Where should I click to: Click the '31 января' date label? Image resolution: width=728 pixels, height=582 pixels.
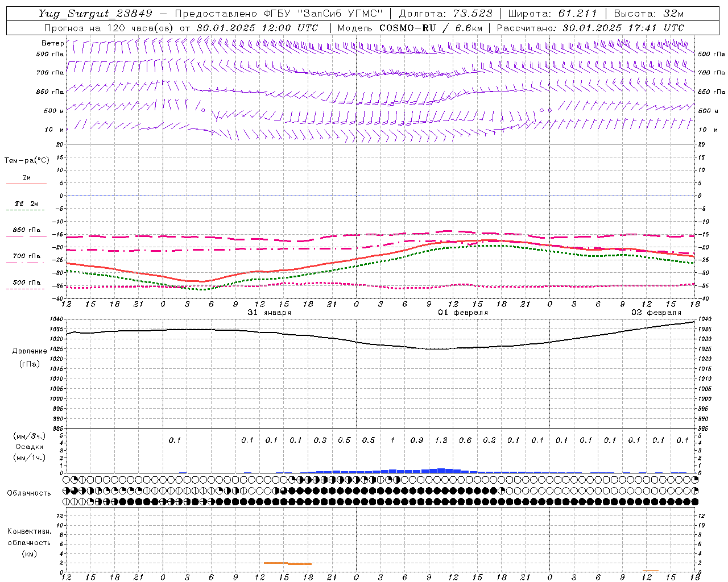coord(270,313)
